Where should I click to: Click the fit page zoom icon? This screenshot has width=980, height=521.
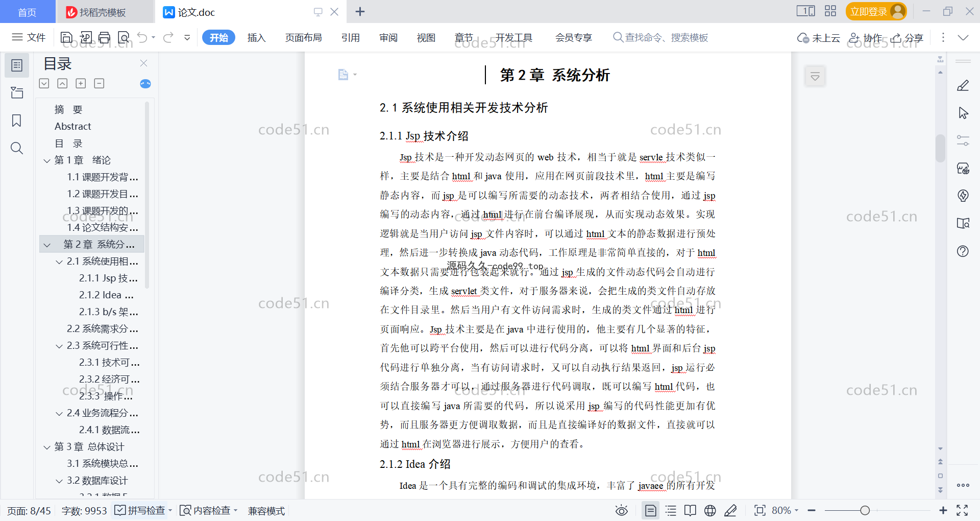click(x=760, y=510)
